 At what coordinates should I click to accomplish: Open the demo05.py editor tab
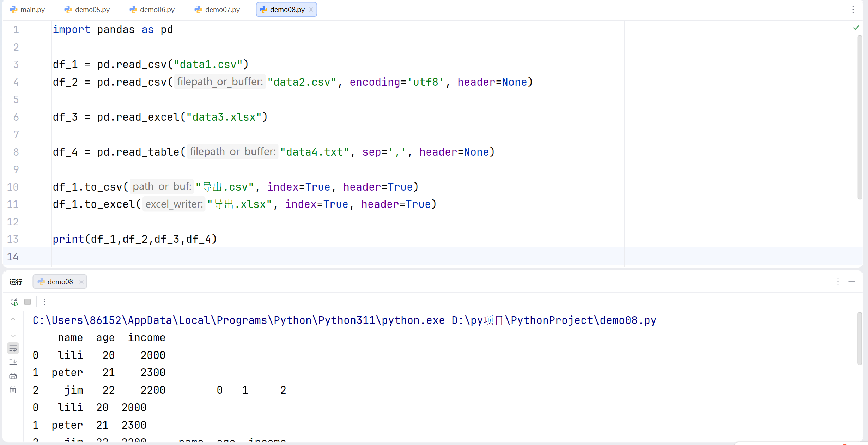click(87, 10)
